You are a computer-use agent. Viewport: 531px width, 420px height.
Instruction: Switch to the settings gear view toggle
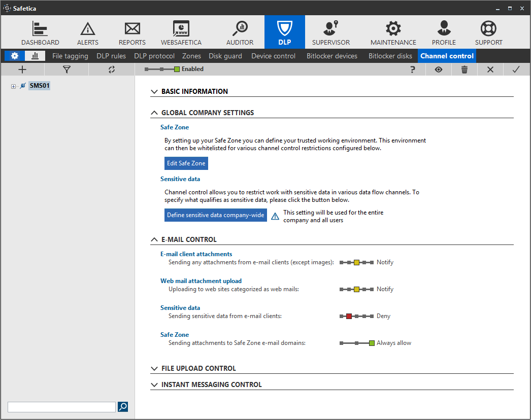(15, 56)
